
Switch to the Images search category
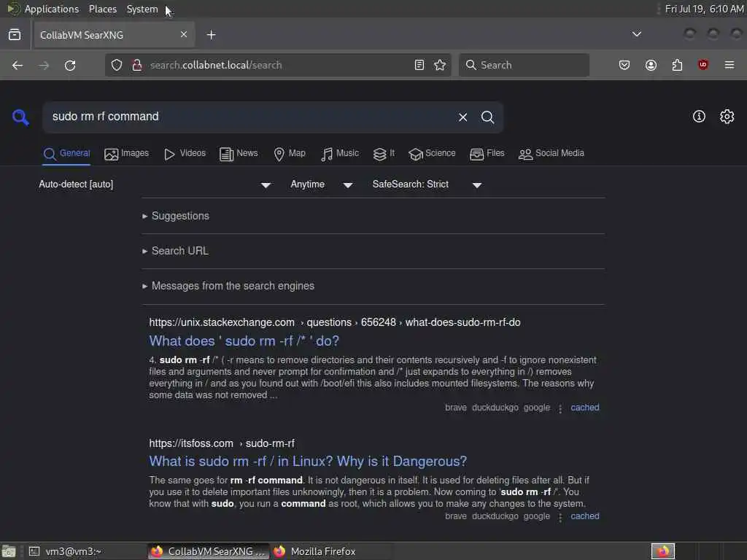(127, 153)
